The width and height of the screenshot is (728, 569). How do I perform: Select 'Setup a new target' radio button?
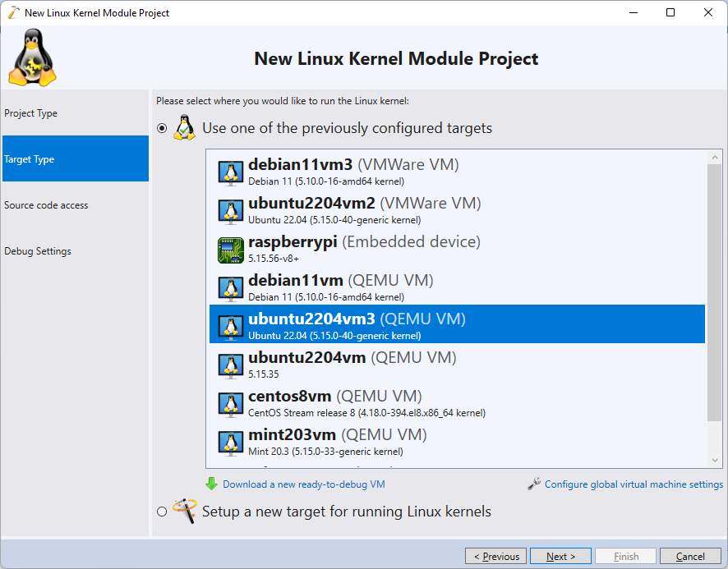pyautogui.click(x=162, y=512)
